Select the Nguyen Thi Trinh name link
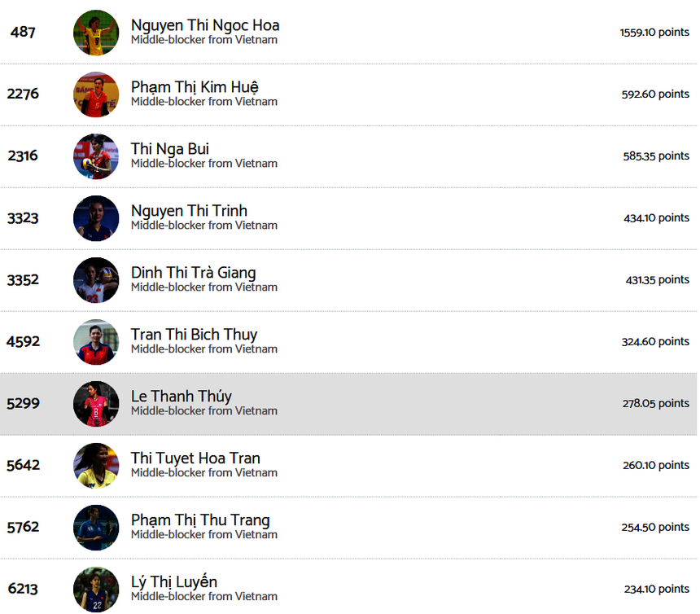This screenshot has height=614, width=700. [189, 211]
